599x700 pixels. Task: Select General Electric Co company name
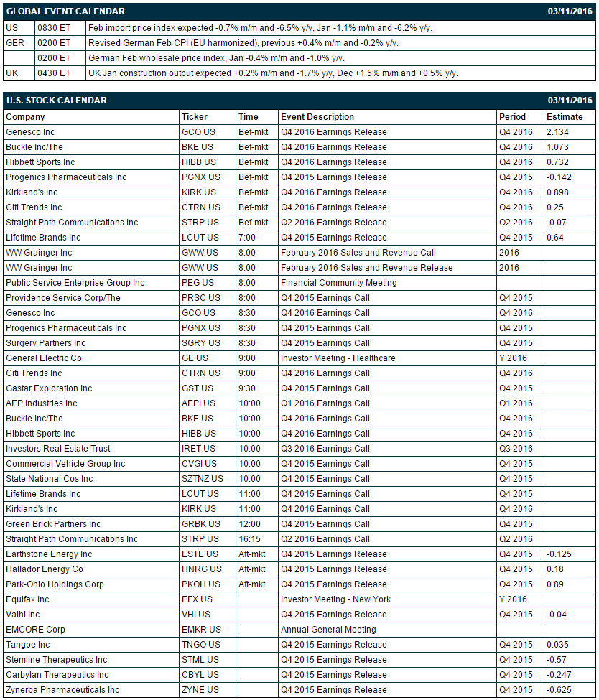(x=44, y=358)
